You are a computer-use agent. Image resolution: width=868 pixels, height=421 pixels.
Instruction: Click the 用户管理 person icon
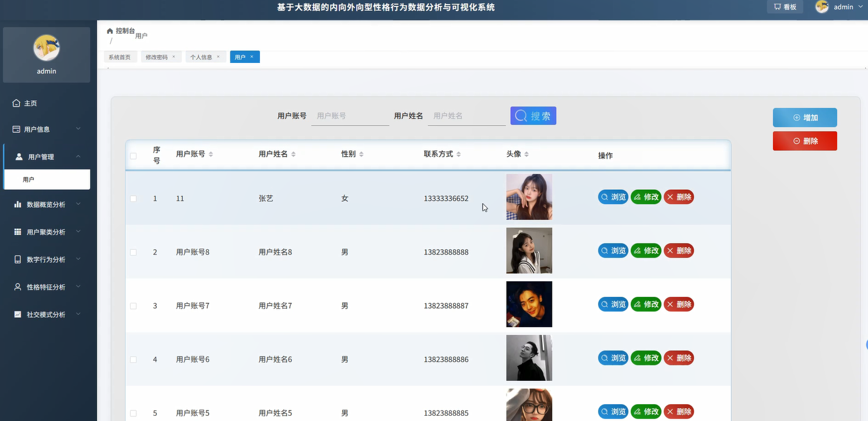pos(19,157)
